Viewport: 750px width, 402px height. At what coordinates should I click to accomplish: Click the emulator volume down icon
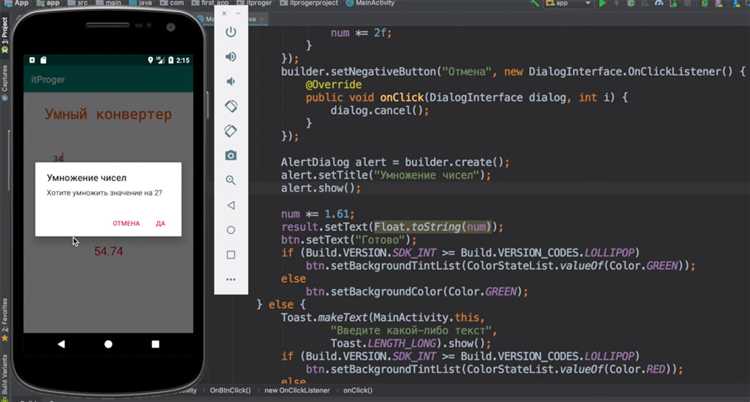click(231, 81)
